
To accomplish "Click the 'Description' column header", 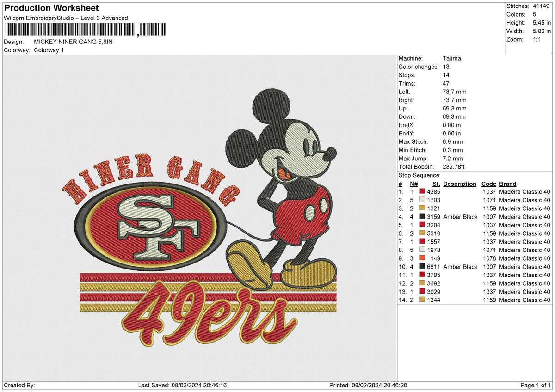I will (459, 184).
